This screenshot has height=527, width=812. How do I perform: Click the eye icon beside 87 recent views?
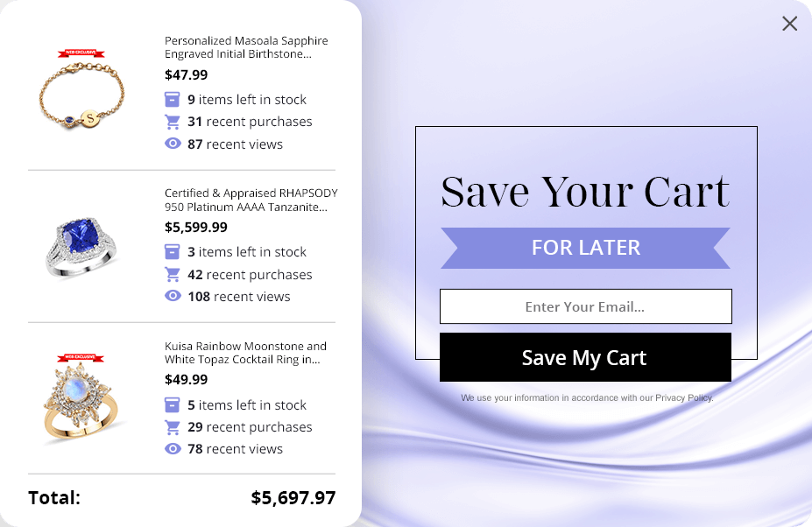coord(173,144)
